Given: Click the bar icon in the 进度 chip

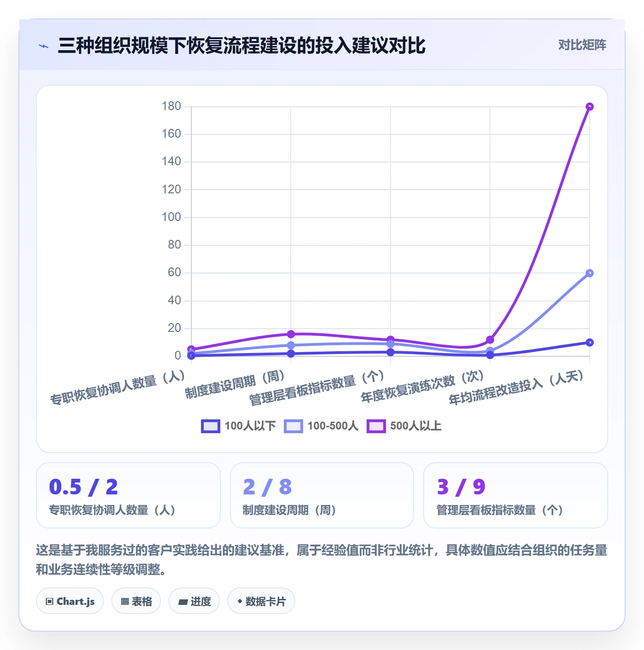Looking at the screenshot, I should tap(183, 602).
